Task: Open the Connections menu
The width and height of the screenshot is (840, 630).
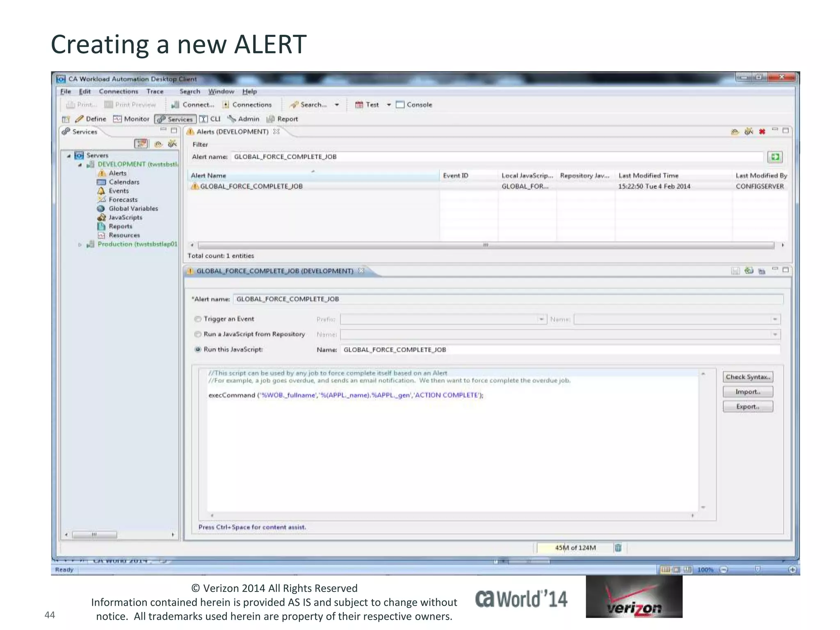Action: click(x=118, y=91)
